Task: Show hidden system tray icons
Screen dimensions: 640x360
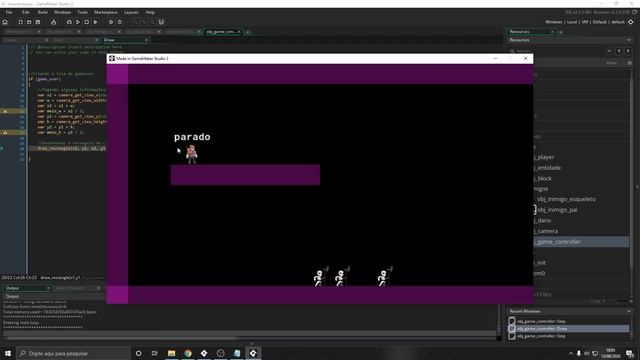Action: 571,353
